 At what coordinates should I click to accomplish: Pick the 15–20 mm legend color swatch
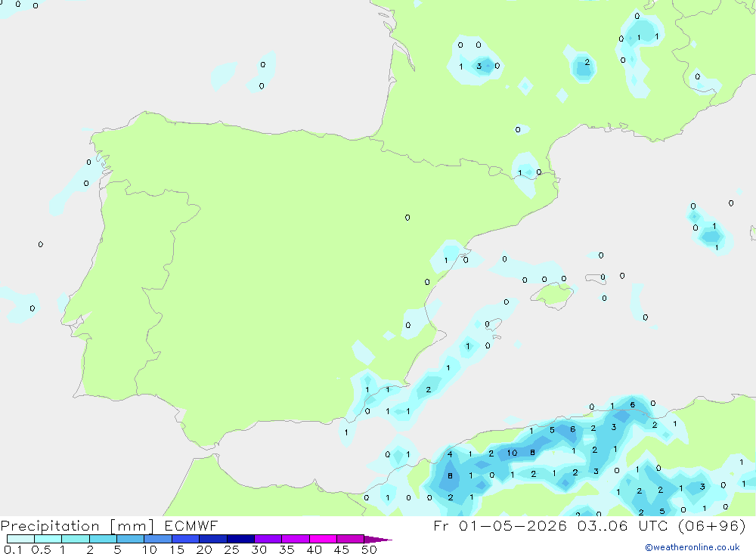[186, 539]
